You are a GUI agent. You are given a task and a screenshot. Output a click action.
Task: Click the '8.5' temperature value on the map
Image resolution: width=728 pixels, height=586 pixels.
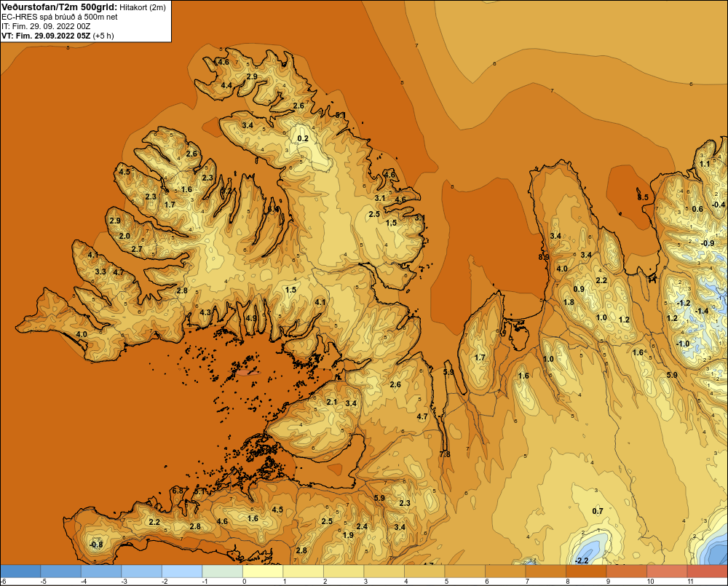(x=643, y=197)
